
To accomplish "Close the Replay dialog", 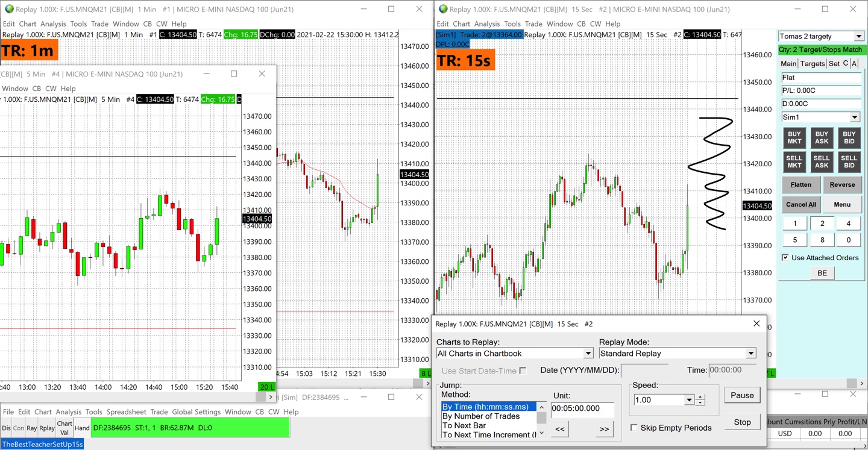I will click(x=756, y=323).
